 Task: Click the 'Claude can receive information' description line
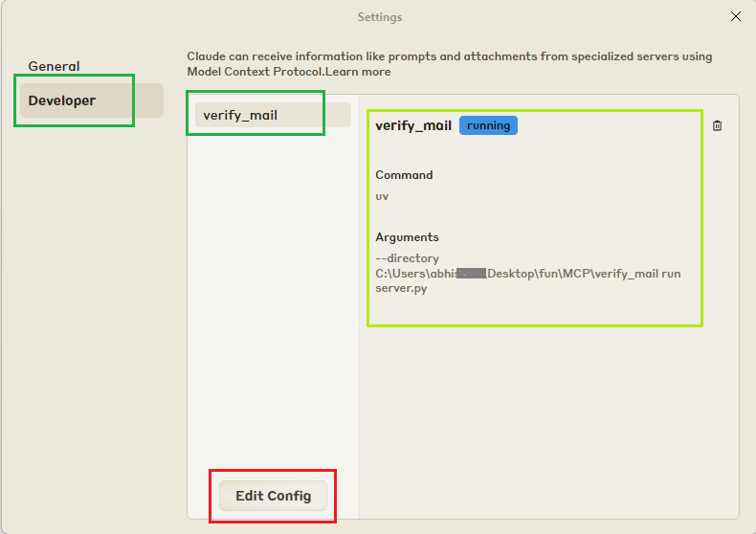[449, 56]
